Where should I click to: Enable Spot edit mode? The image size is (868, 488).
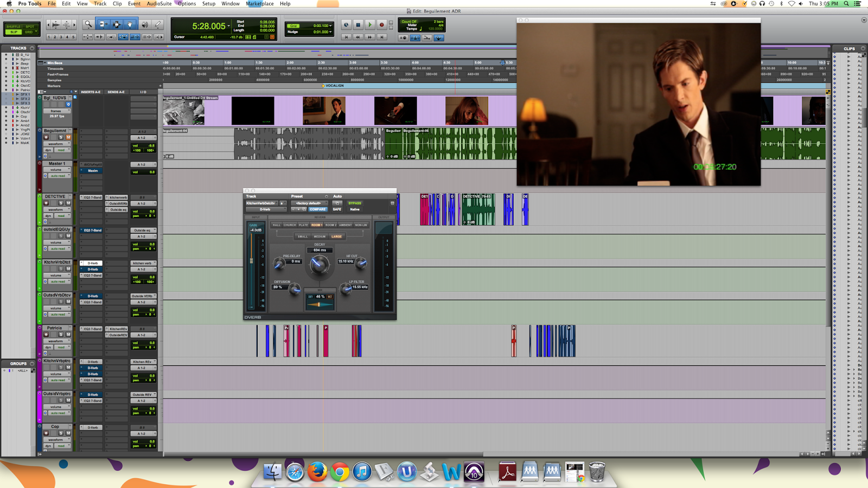click(x=30, y=27)
